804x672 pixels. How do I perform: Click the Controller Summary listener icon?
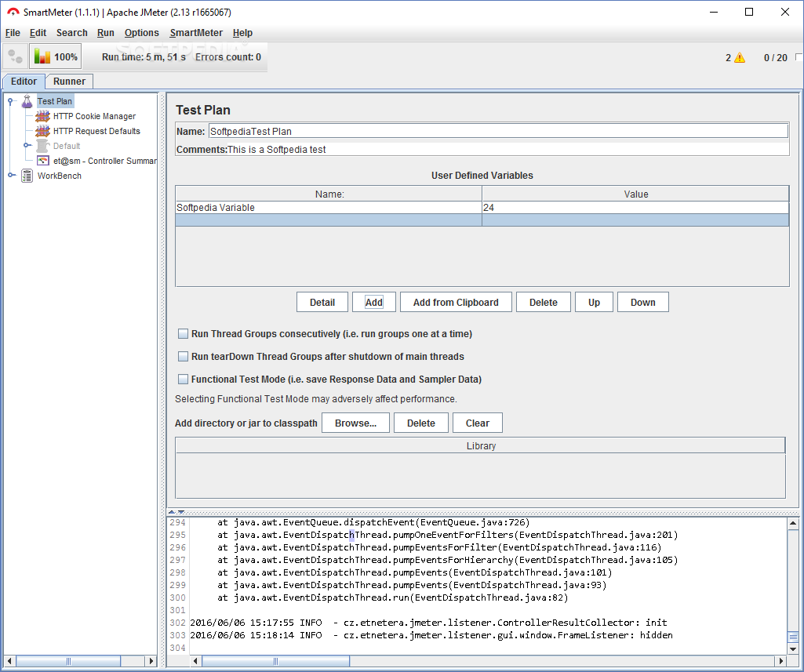(x=43, y=161)
